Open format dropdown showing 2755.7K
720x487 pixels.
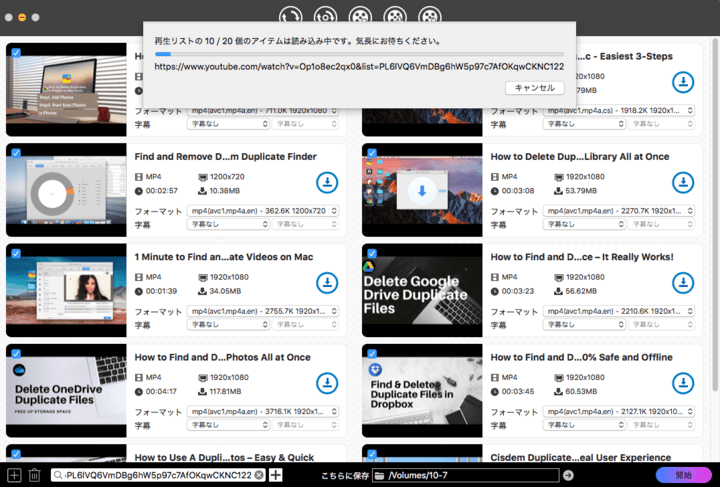[263, 311]
